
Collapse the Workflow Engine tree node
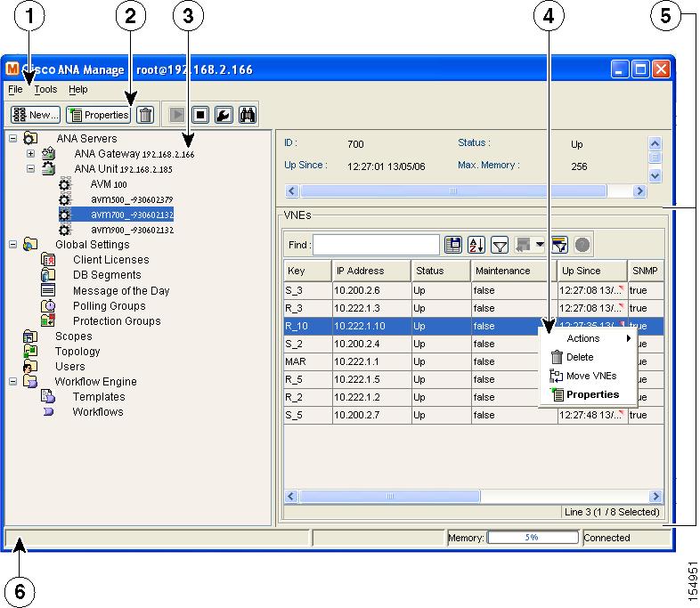(x=13, y=381)
